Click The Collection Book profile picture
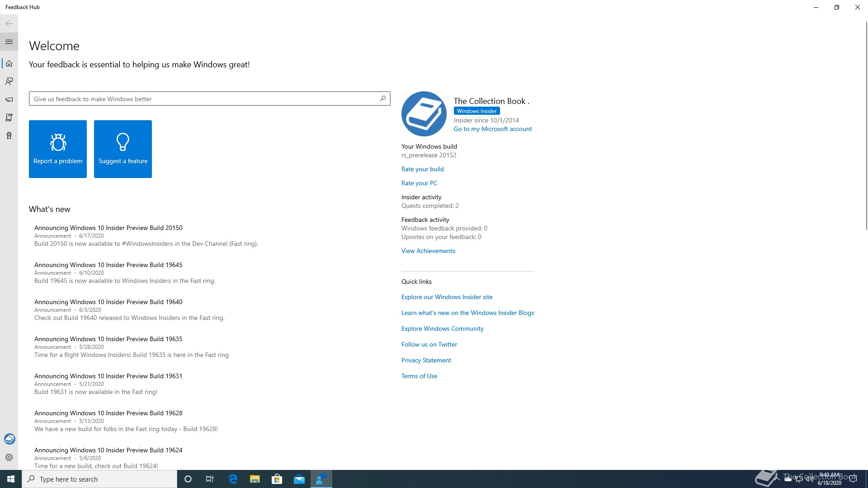This screenshot has width=868, height=488. (424, 114)
